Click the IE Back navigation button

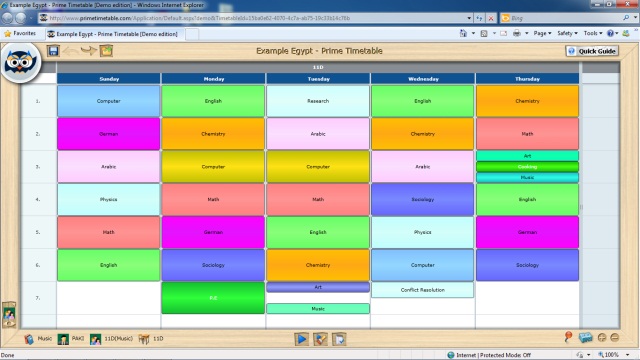coord(7,18)
